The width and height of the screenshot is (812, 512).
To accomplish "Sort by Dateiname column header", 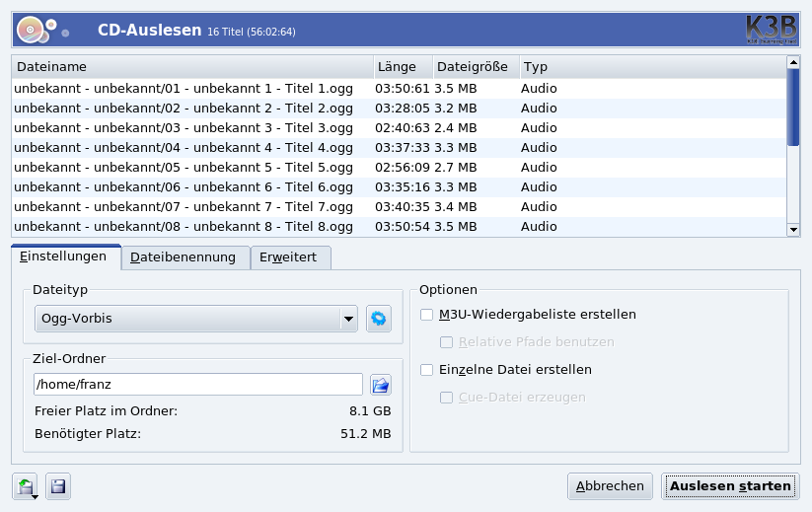I will [x=192, y=67].
